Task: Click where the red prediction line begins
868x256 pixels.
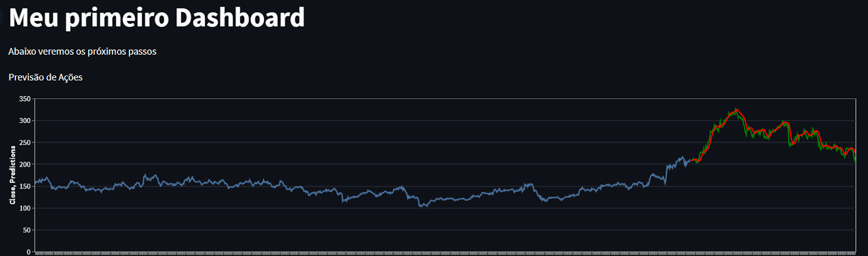Action: (692, 160)
